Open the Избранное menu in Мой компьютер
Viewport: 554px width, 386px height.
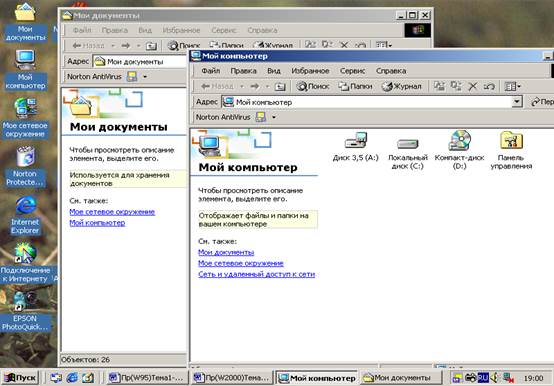tap(310, 71)
